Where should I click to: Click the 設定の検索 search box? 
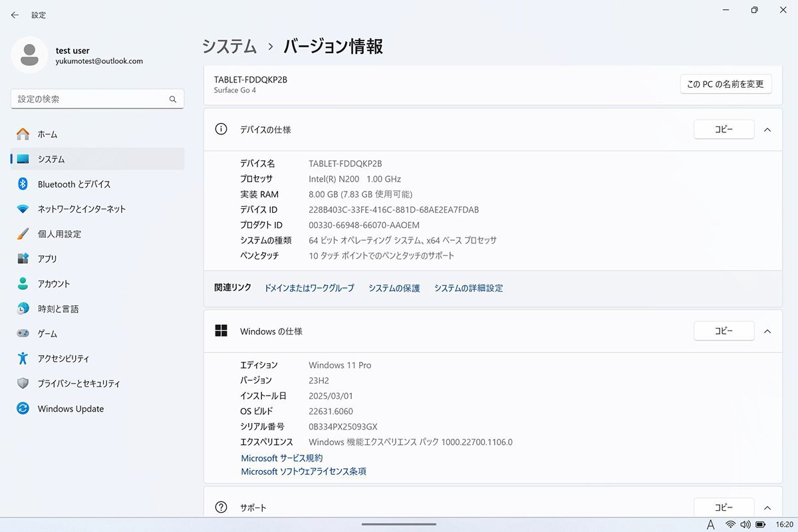click(x=90, y=99)
